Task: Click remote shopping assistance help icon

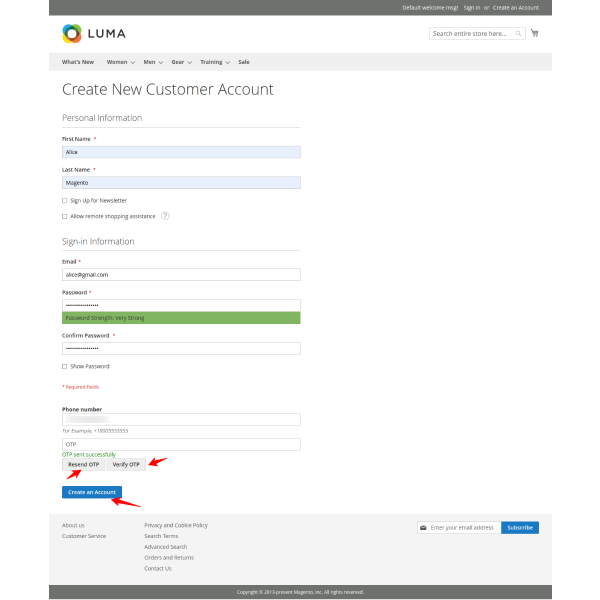Action: click(165, 216)
